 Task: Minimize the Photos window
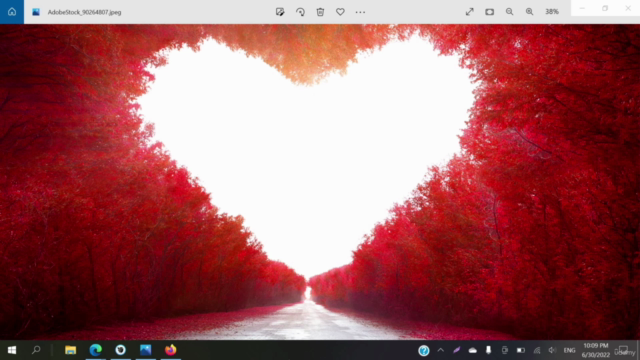pos(582,8)
